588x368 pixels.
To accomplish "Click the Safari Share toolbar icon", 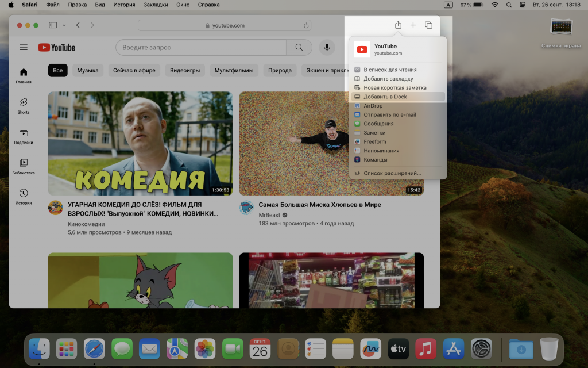I will [398, 25].
